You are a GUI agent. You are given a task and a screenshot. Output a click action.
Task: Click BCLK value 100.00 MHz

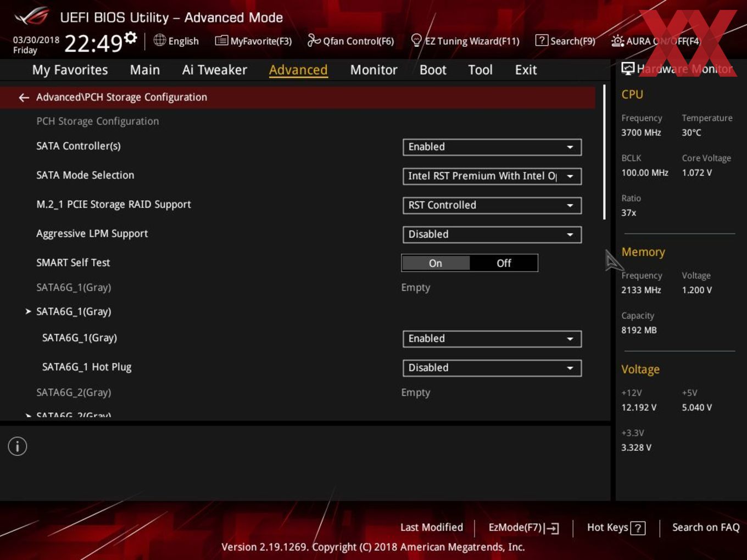click(645, 172)
